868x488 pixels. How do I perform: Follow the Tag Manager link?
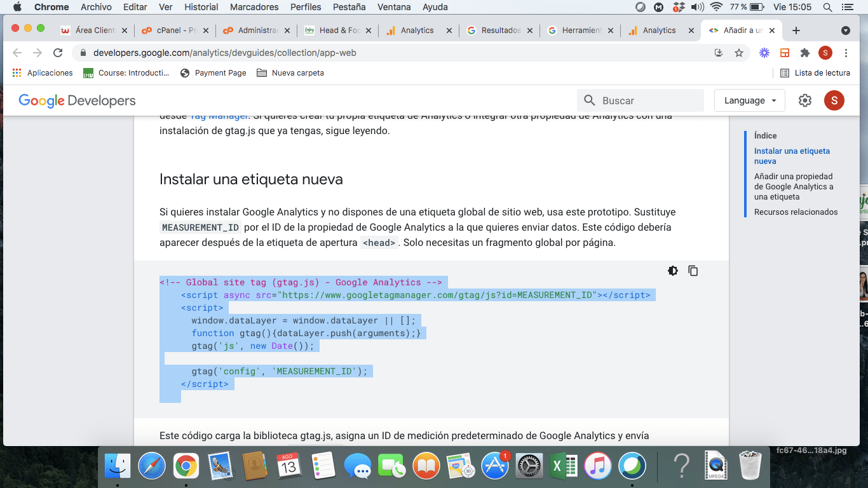[x=220, y=116]
